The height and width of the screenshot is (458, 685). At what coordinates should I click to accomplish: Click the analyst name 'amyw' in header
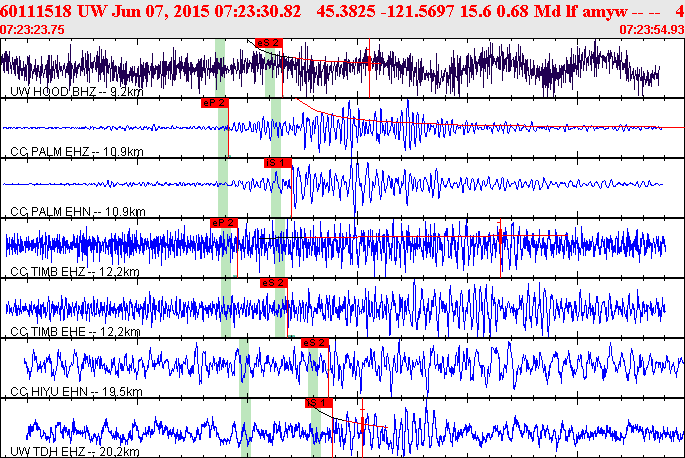[605, 12]
